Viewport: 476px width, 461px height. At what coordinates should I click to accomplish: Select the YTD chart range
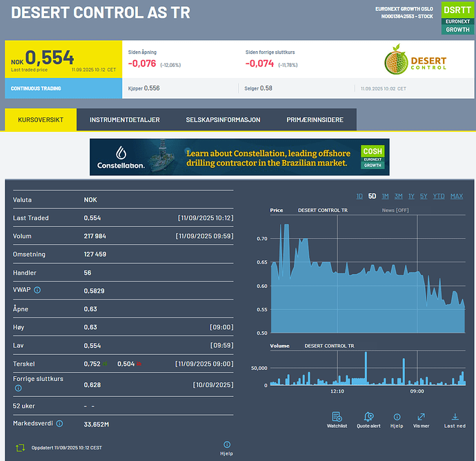click(x=439, y=196)
